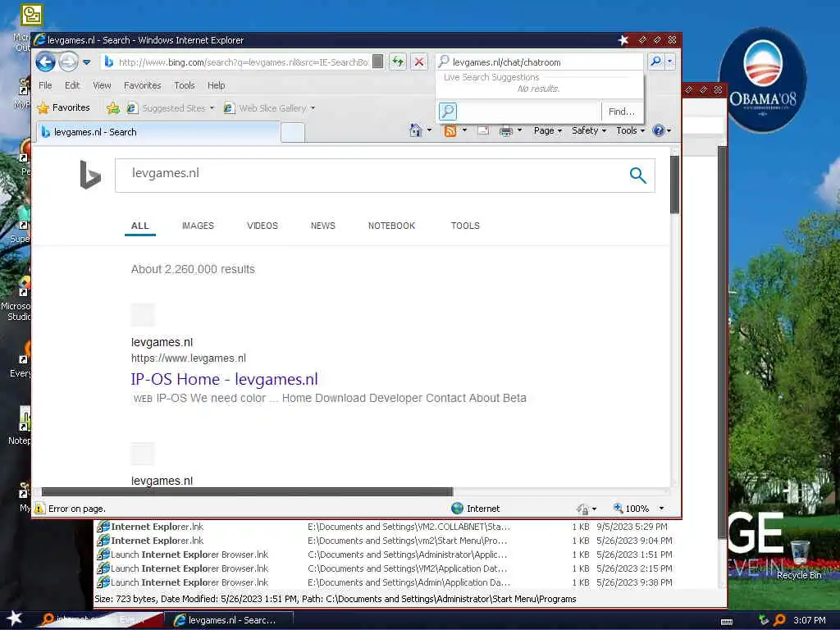Open the Help menu
The image size is (840, 630).
pyautogui.click(x=217, y=85)
